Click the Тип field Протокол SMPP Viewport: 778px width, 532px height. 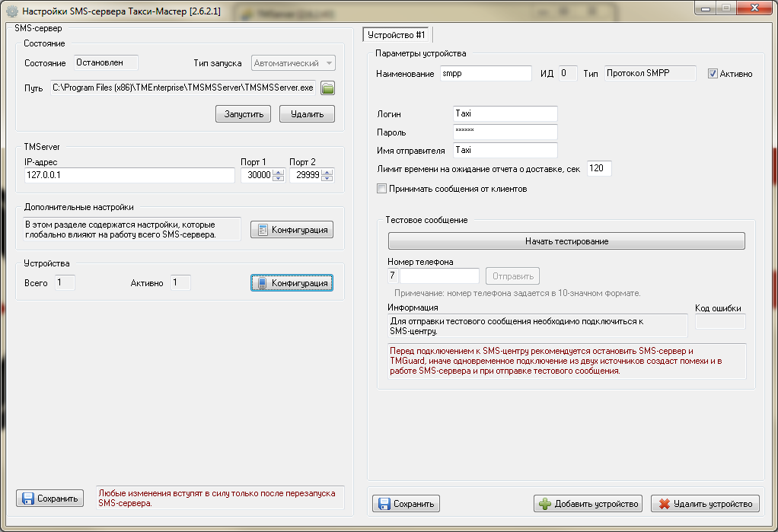coord(650,74)
